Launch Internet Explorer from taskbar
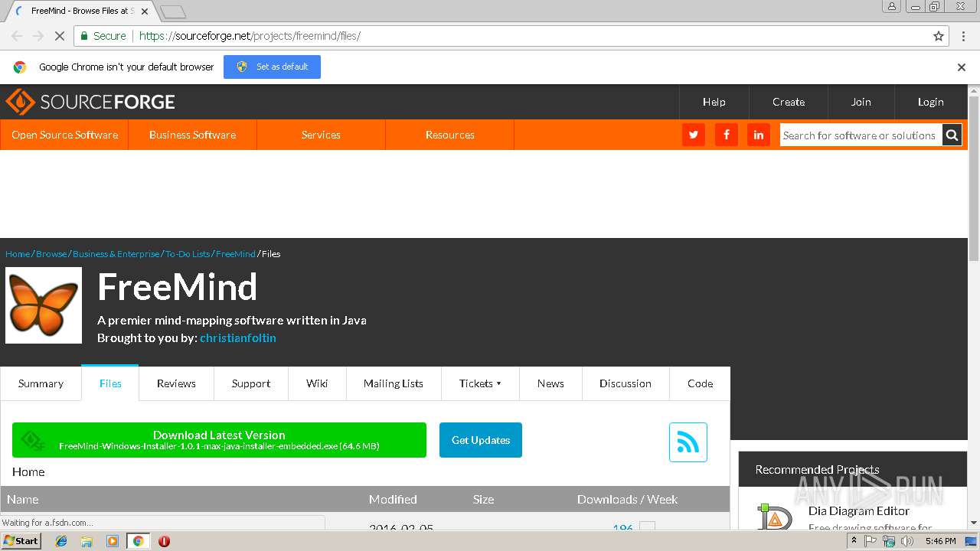The image size is (980, 551). 61,541
